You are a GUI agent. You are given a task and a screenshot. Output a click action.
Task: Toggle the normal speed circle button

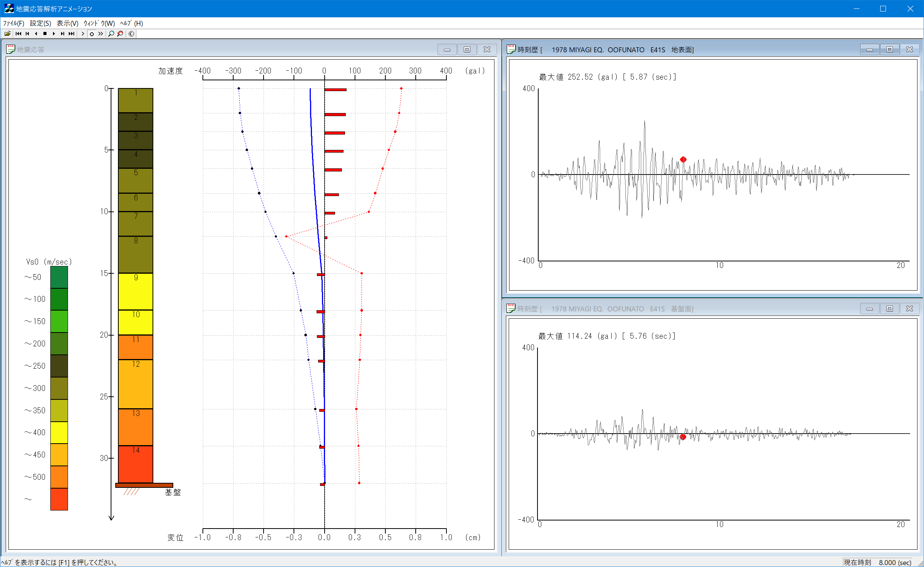click(92, 34)
